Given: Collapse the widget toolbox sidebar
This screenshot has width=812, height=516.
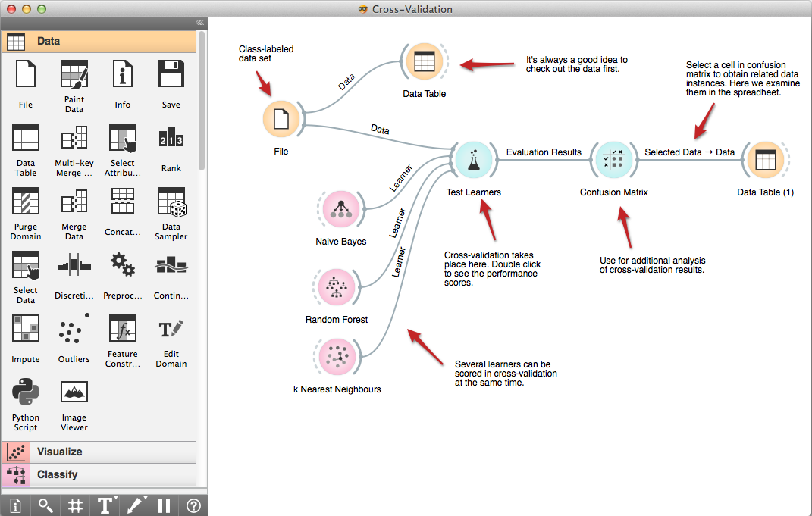Looking at the screenshot, I should pos(199,23).
